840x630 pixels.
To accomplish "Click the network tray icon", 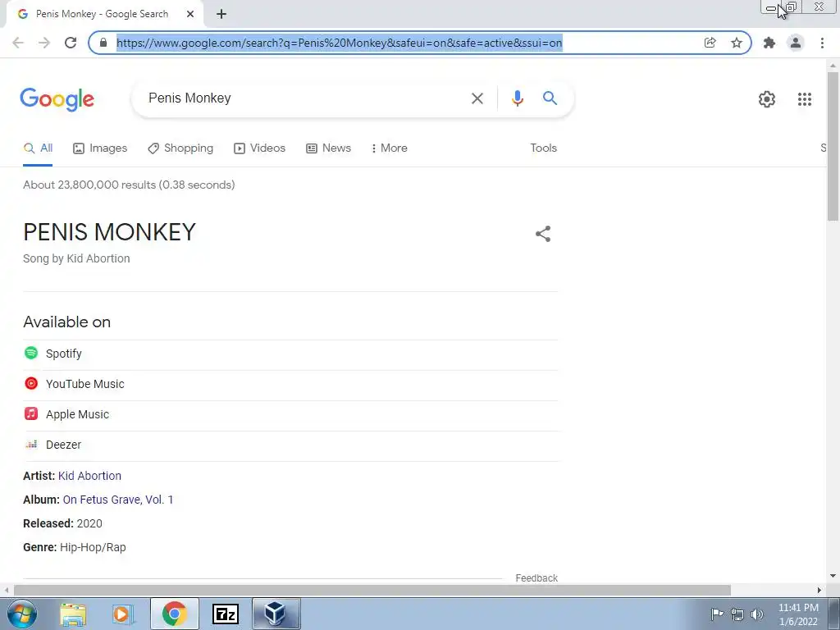I will tap(737, 614).
